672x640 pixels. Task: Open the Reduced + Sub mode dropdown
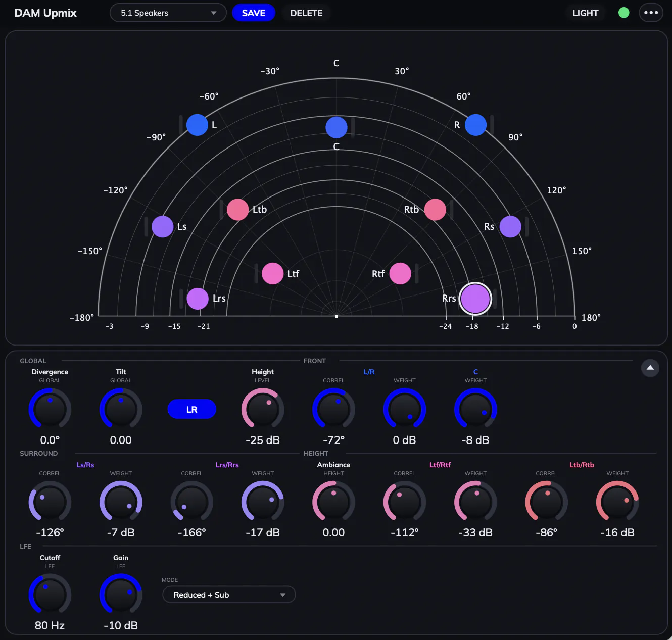coord(229,595)
